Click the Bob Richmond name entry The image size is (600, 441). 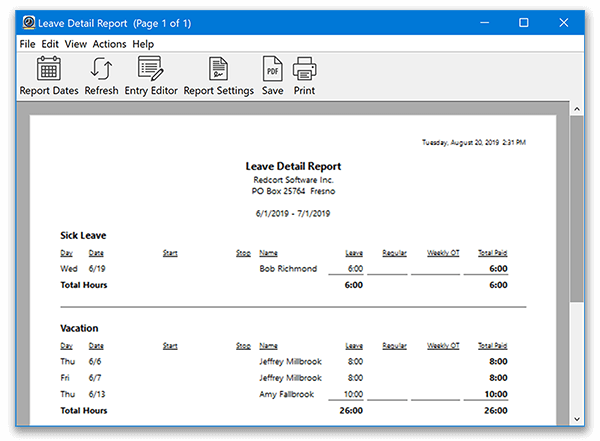click(x=288, y=269)
